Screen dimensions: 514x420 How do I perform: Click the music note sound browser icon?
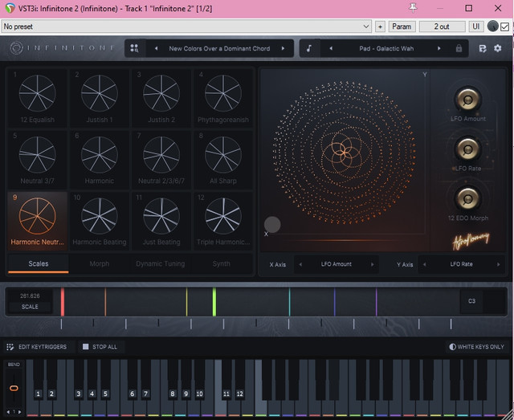tap(309, 48)
